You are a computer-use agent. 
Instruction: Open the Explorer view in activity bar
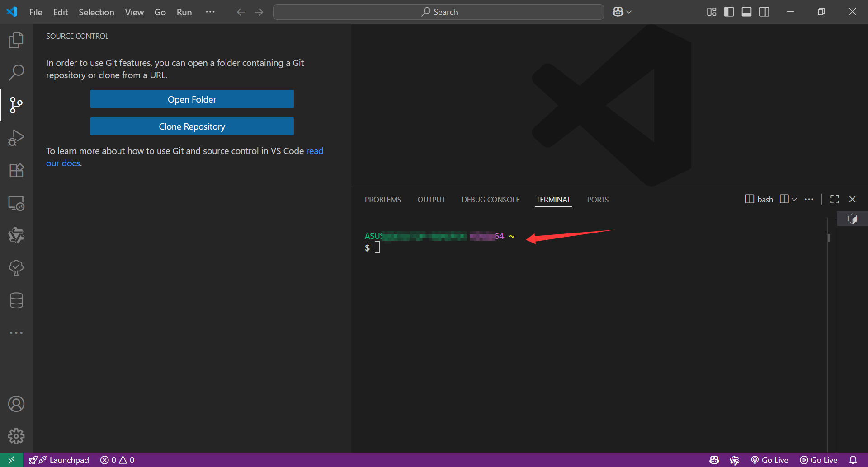[16, 40]
